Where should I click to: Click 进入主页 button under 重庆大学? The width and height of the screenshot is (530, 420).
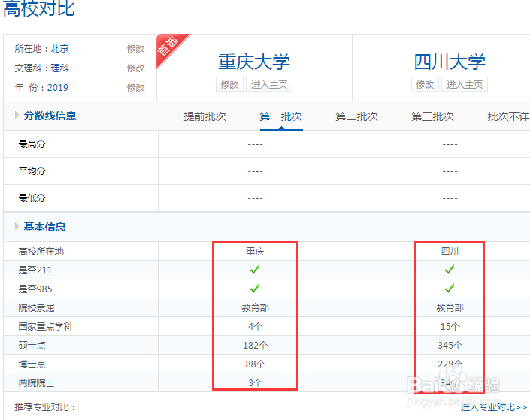[269, 84]
